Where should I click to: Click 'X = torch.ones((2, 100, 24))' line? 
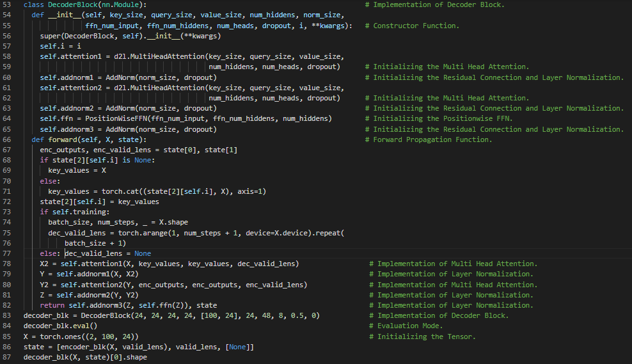(x=81, y=336)
